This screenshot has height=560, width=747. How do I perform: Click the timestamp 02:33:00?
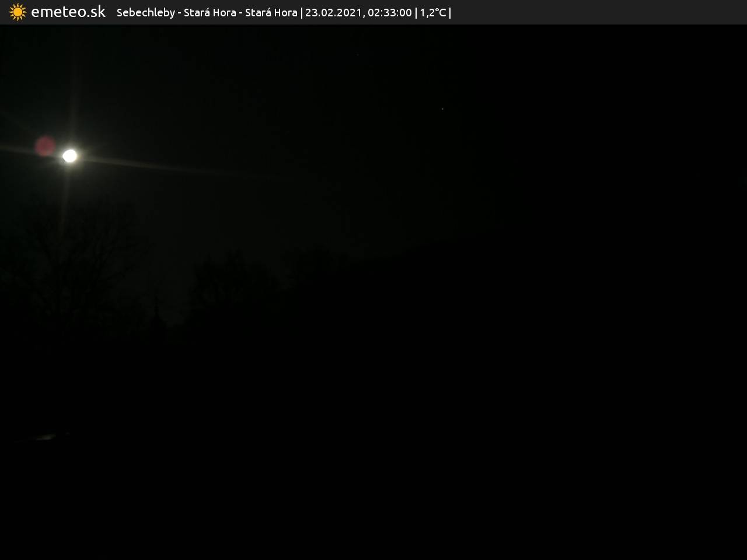pos(389,13)
